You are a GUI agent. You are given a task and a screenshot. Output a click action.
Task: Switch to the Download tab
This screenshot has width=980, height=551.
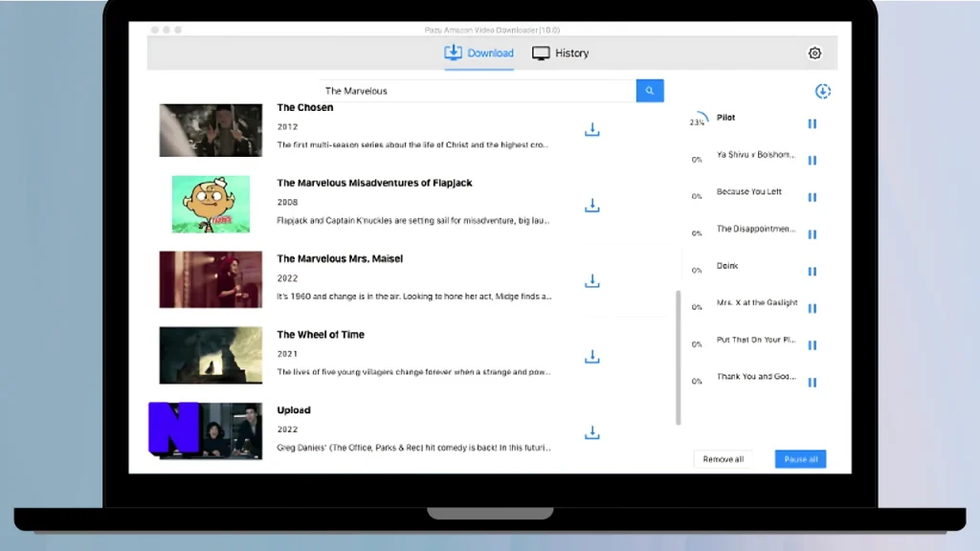(479, 54)
